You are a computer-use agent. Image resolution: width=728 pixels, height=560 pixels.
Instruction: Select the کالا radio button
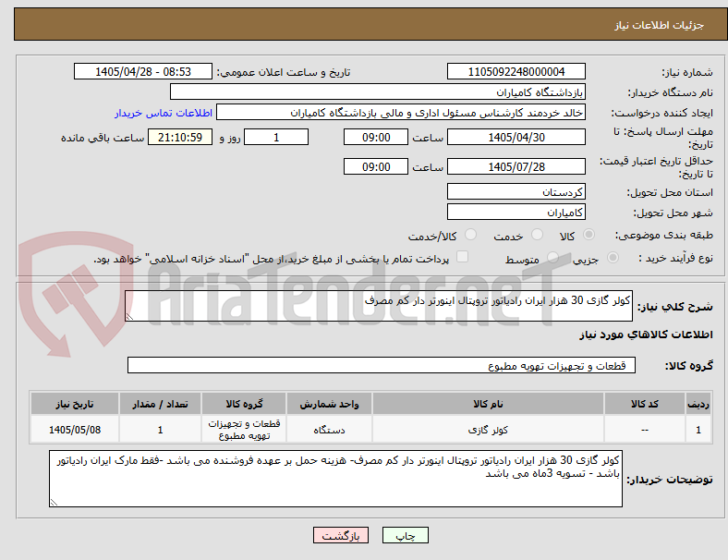(588, 235)
